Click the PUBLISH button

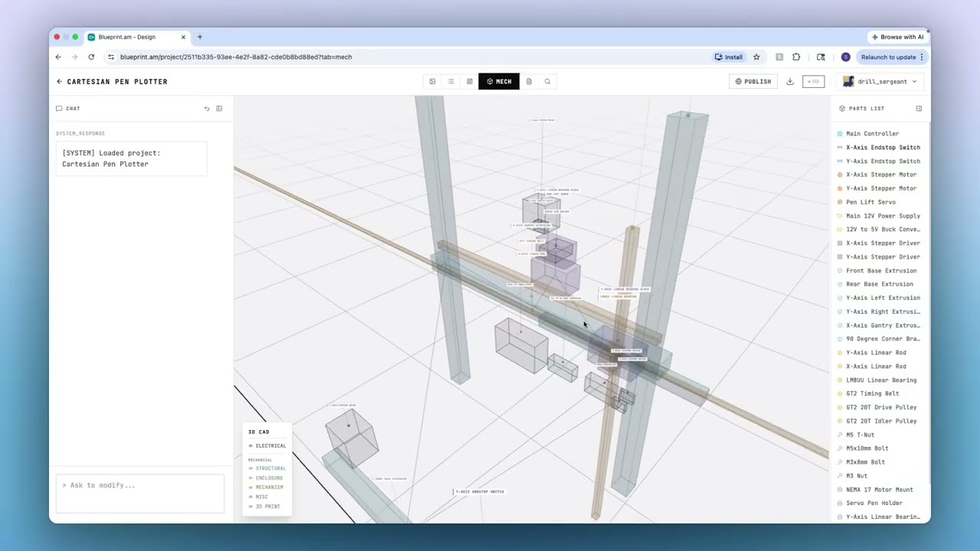point(753,81)
